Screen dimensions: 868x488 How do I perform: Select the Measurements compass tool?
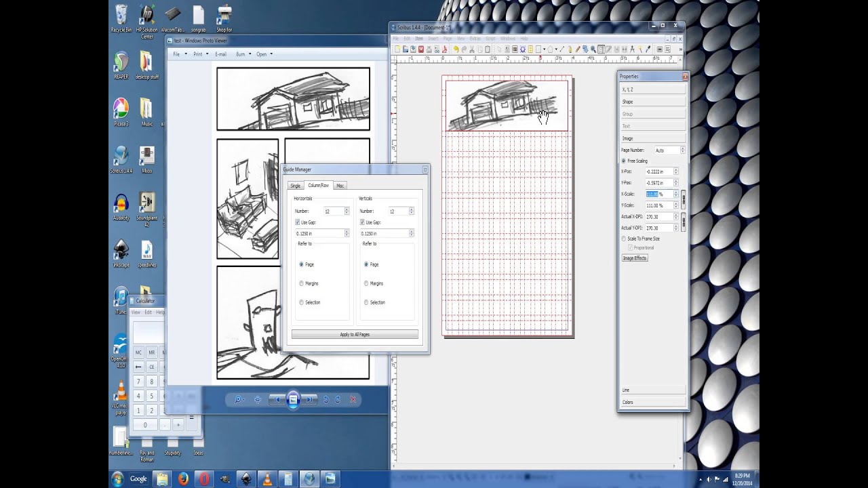(x=632, y=49)
